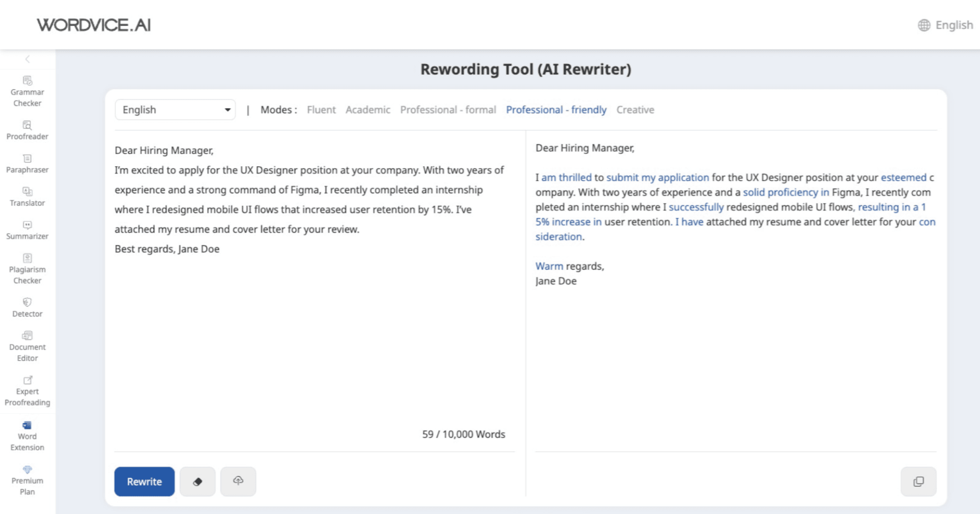The image size is (980, 514).
Task: Click the upload document cloud icon
Action: click(238, 481)
